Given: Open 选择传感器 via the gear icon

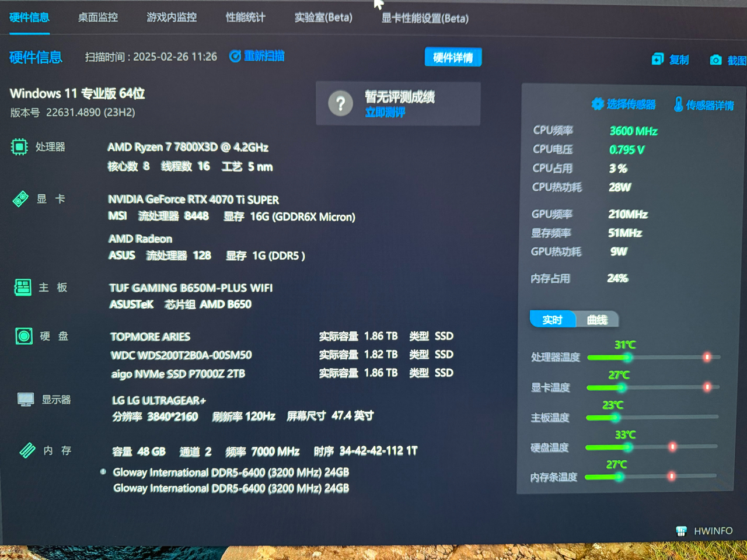Looking at the screenshot, I should pos(598,104).
